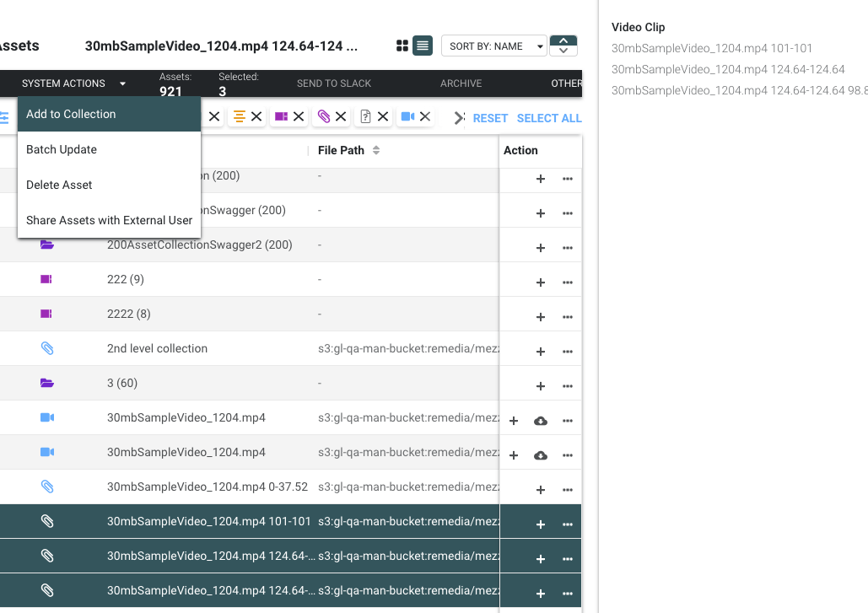Switch to grid view layout
The image size is (868, 613).
click(x=402, y=46)
